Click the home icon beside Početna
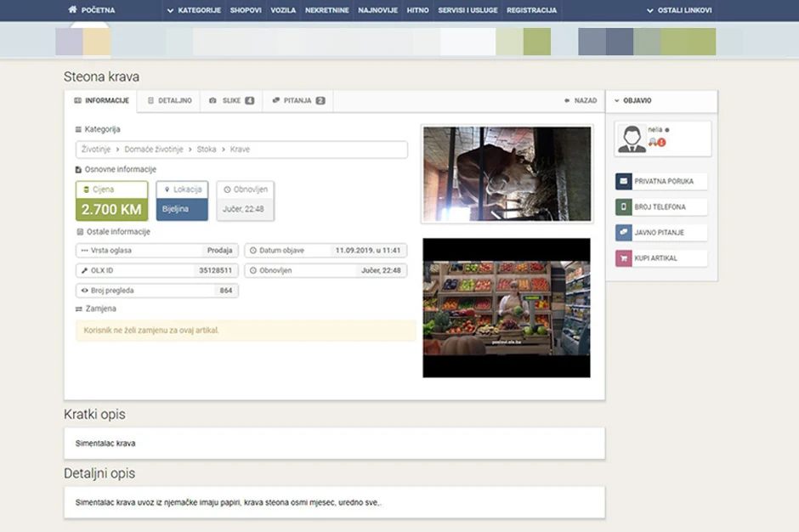799x532 pixels. tap(72, 10)
